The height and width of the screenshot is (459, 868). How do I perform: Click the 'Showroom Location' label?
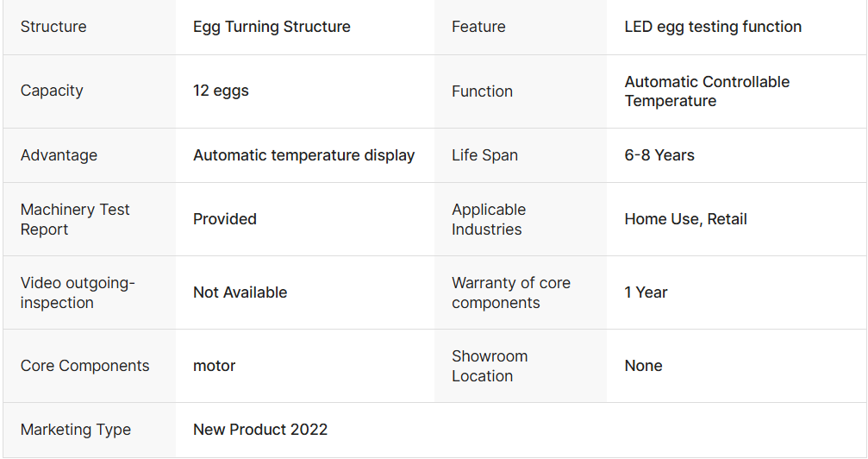tap(490, 366)
